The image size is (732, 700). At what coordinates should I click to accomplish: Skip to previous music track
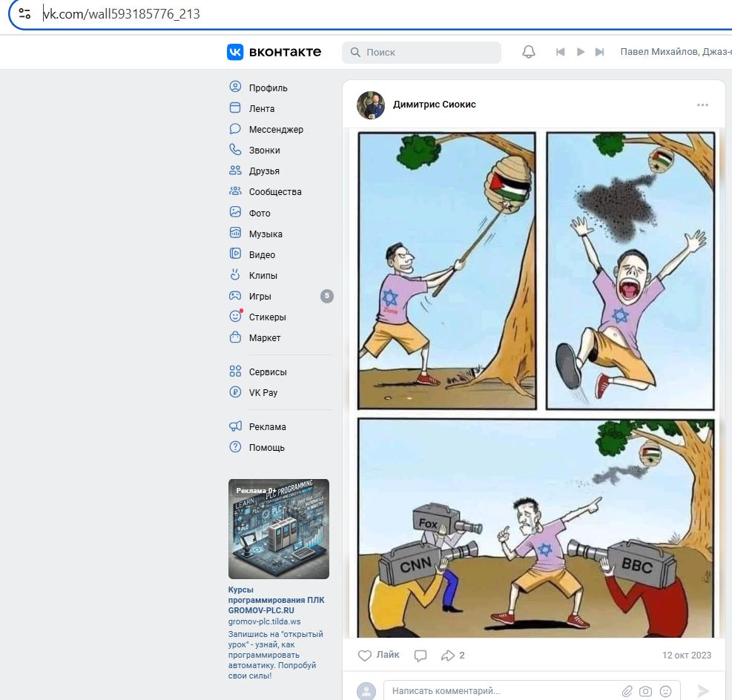coord(560,52)
